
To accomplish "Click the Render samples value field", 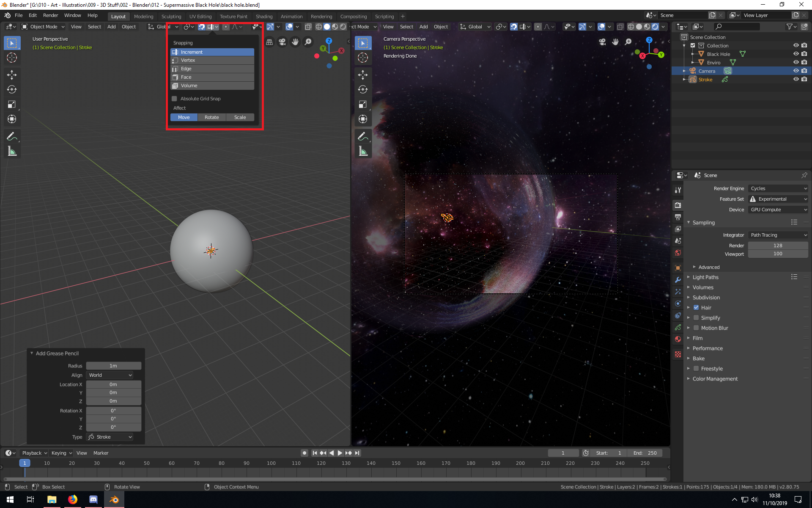I will [x=777, y=246].
